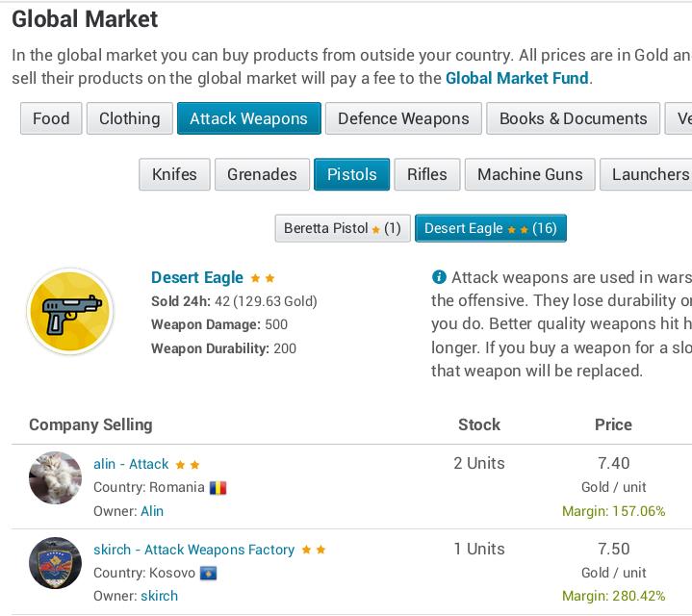This screenshot has width=692, height=616.
Task: Select the Rifles subcategory
Action: coord(427,174)
